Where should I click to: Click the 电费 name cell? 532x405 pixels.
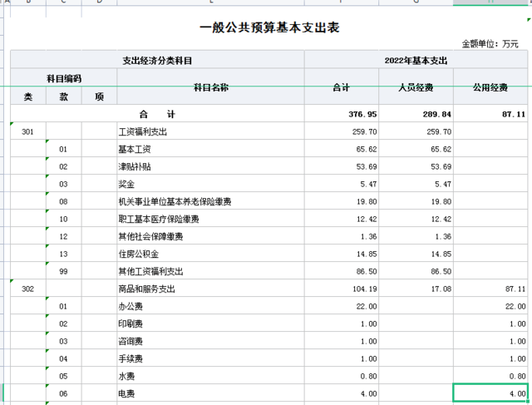210,393
